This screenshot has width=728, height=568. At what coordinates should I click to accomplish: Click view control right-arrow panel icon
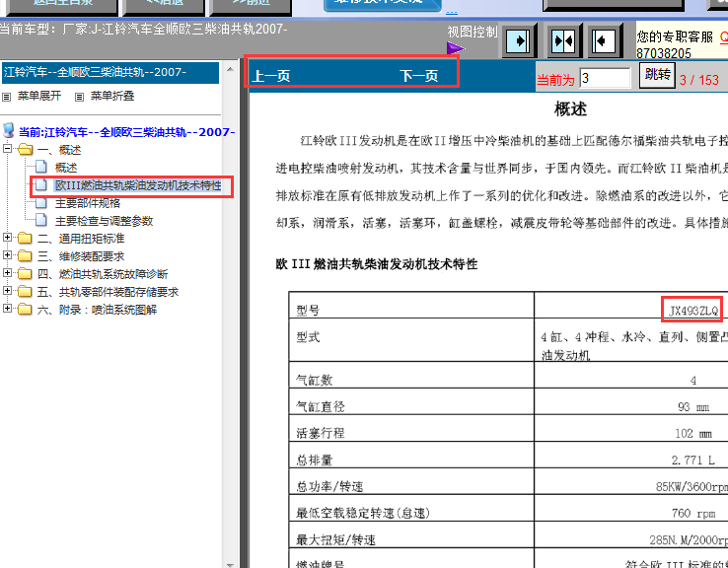pos(518,40)
